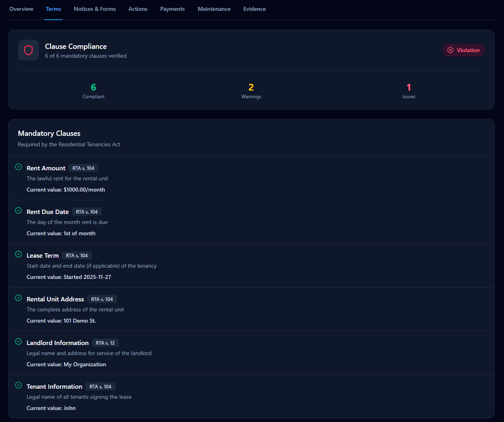
Task: Click the red shield Clause Compliance icon
Action: (x=28, y=50)
